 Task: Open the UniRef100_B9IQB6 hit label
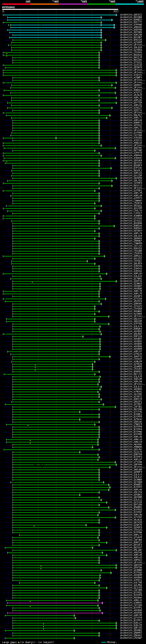point(131,17)
